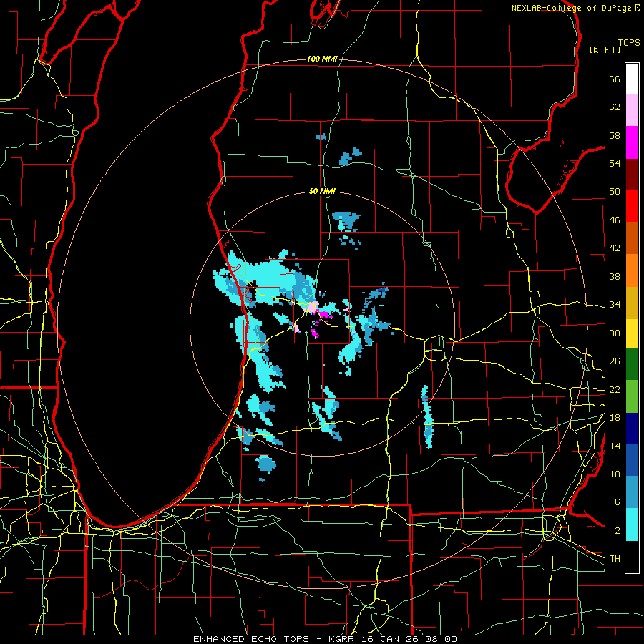Click the 50 NMI range ring label

[x=322, y=191]
